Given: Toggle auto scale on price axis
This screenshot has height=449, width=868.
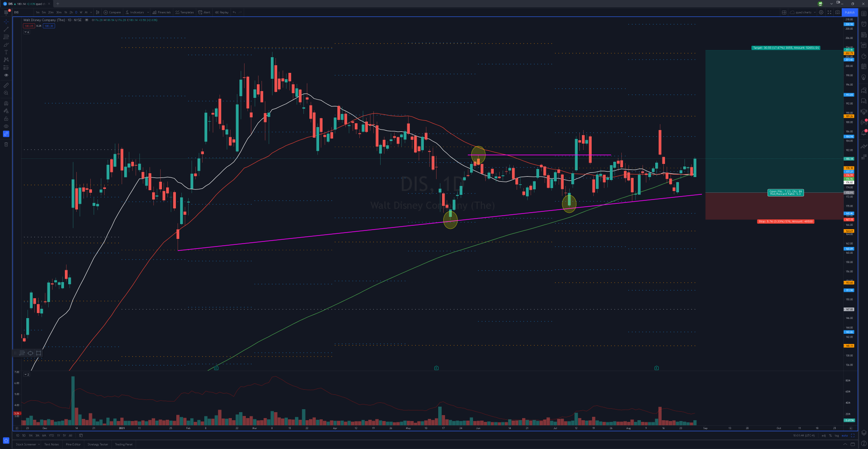Looking at the screenshot, I should 845,435.
